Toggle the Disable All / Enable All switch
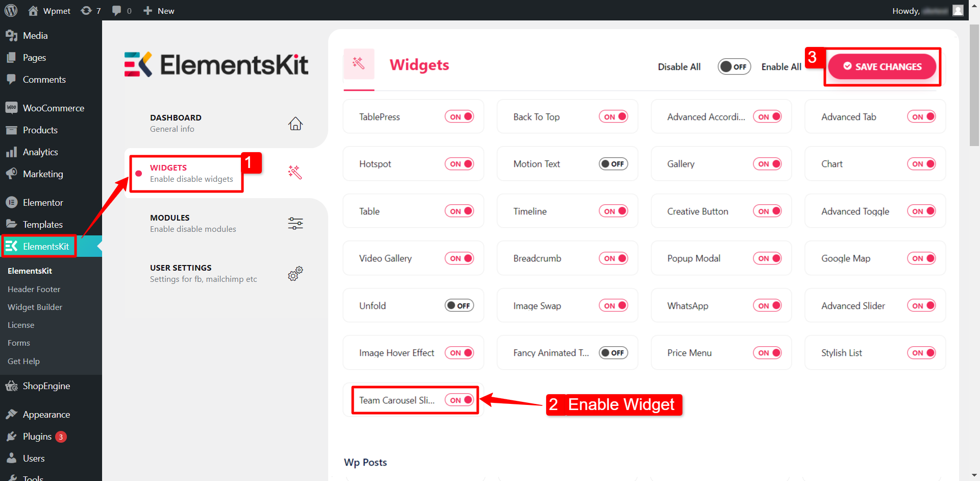Image resolution: width=980 pixels, height=481 pixels. (x=734, y=67)
